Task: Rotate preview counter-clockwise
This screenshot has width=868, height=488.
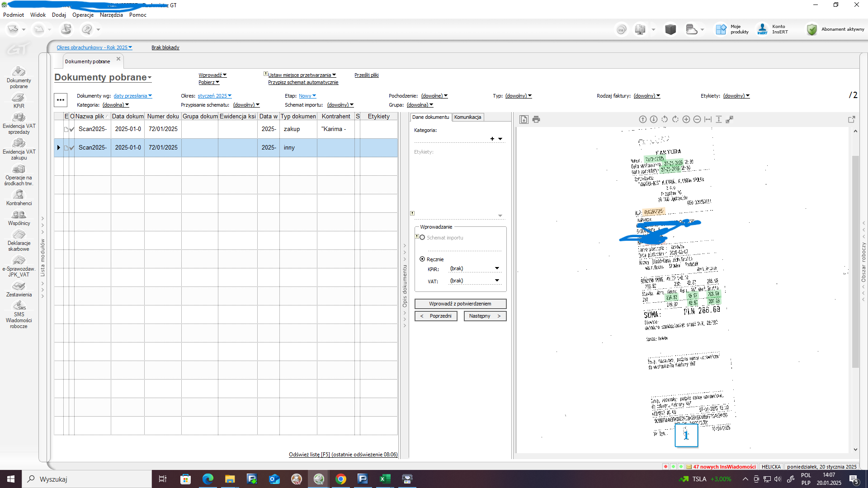Action: tap(665, 119)
